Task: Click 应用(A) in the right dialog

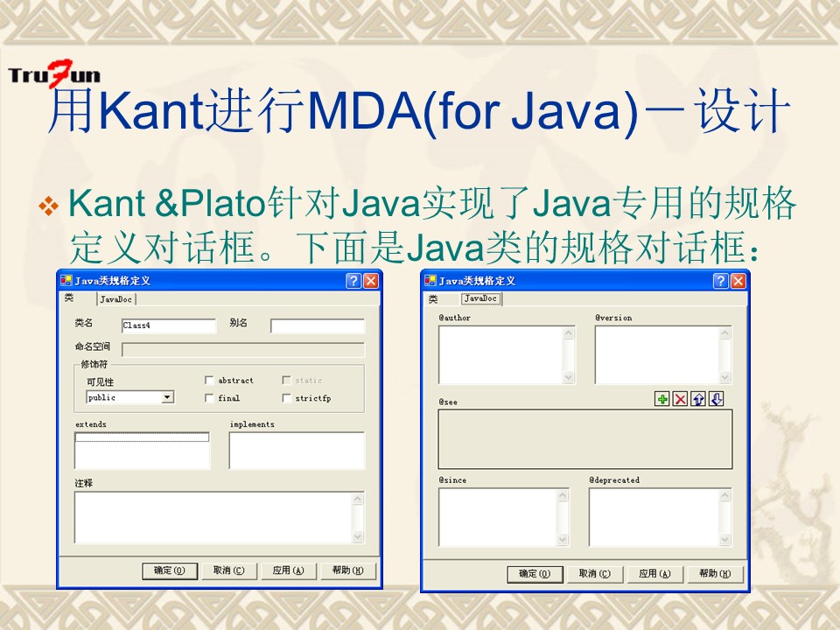Action: point(654,574)
